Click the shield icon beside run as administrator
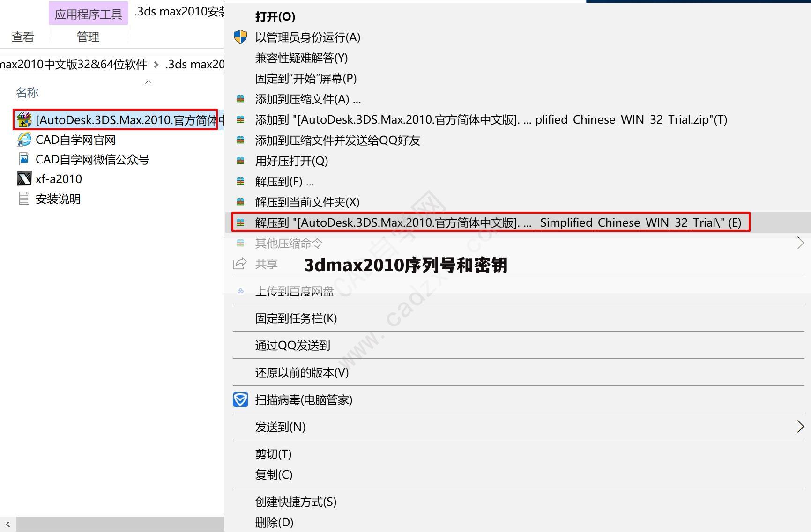811x532 pixels. [x=240, y=37]
